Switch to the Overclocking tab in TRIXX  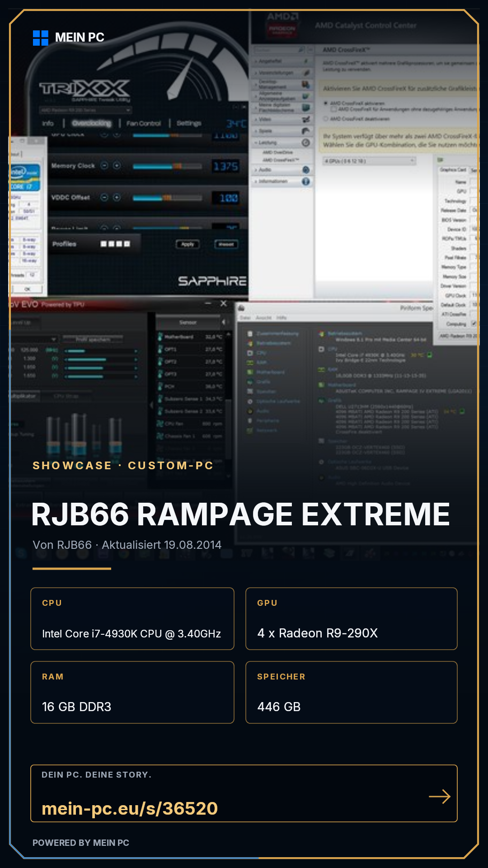click(x=91, y=123)
